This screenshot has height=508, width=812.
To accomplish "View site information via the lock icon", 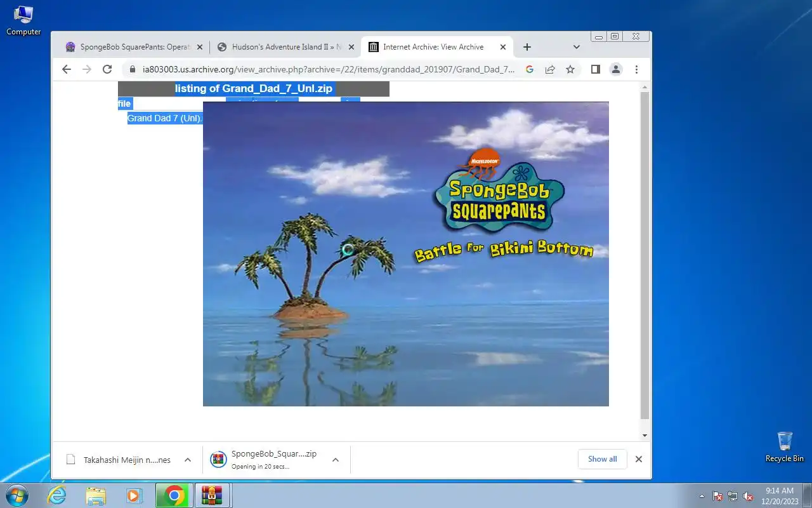I will [x=132, y=69].
